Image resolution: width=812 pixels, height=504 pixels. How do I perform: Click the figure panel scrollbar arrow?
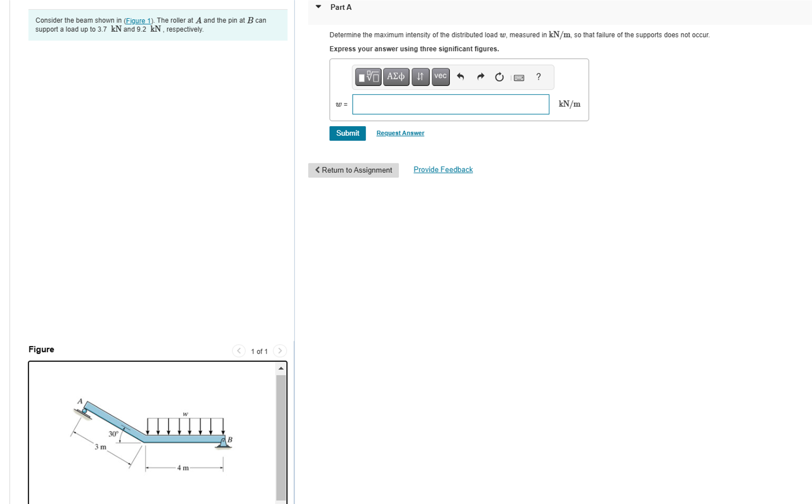tap(281, 367)
